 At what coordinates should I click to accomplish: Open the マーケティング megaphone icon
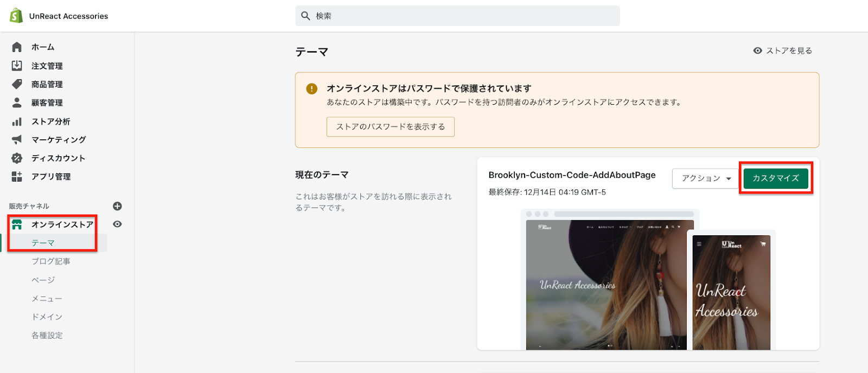[x=17, y=139]
